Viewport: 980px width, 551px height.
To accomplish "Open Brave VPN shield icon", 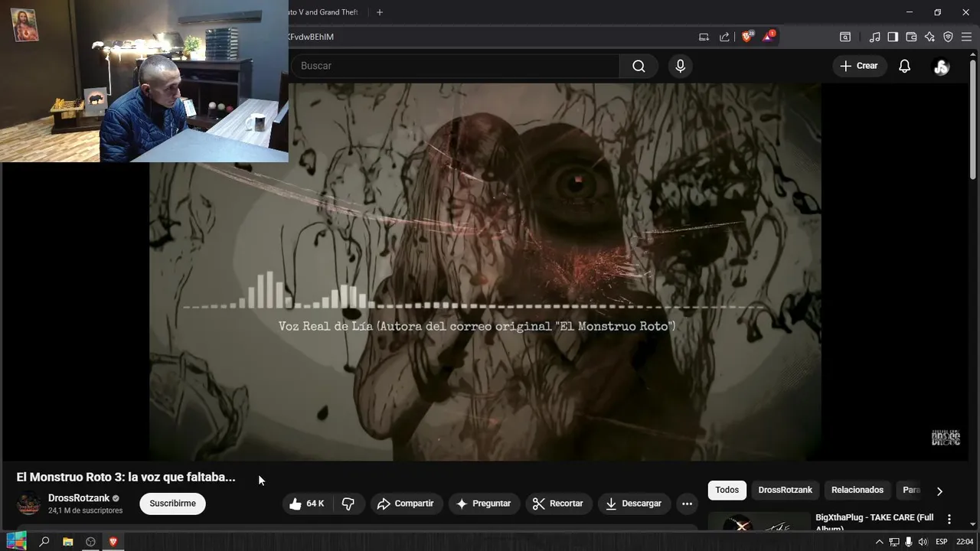I will pos(948,37).
